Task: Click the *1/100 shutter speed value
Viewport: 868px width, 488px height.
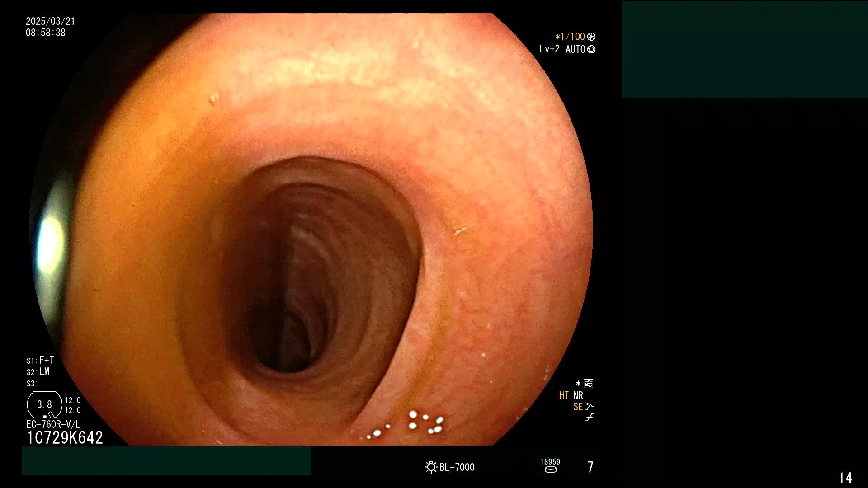Action: [x=570, y=37]
